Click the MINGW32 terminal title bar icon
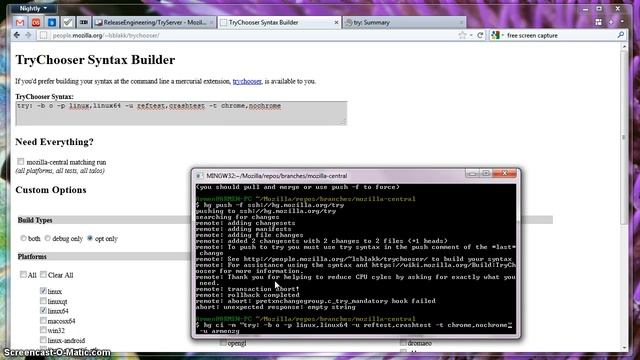640x360 pixels. click(199, 176)
